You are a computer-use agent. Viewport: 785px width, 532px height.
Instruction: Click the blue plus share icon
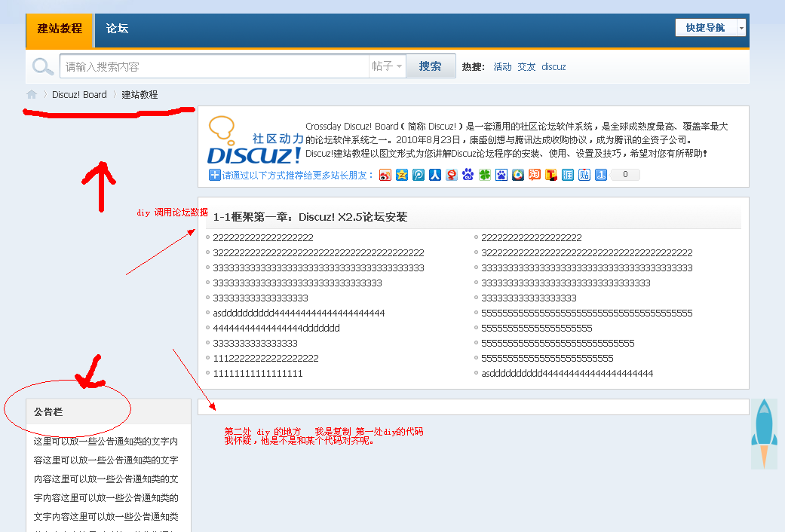coord(214,175)
